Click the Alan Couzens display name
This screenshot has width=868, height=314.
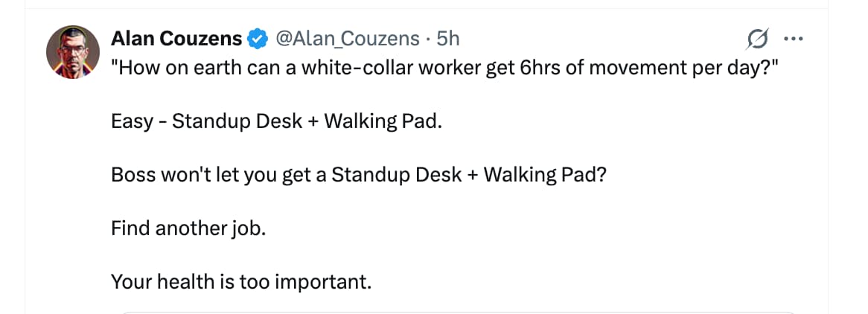pos(176,37)
